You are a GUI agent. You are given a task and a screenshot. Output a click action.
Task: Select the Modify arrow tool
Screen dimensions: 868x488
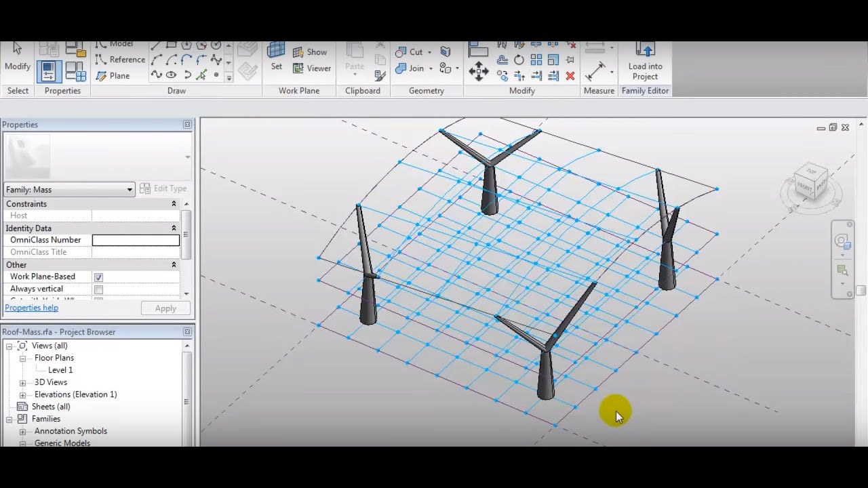[x=18, y=56]
